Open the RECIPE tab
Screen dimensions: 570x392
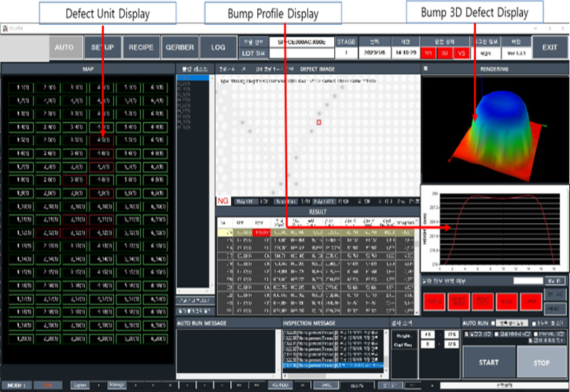pos(141,47)
